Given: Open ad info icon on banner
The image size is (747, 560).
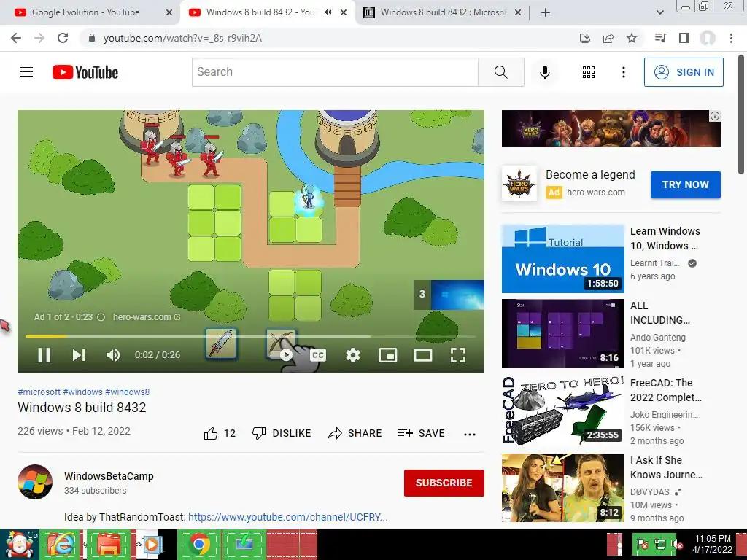Looking at the screenshot, I should [x=715, y=116].
